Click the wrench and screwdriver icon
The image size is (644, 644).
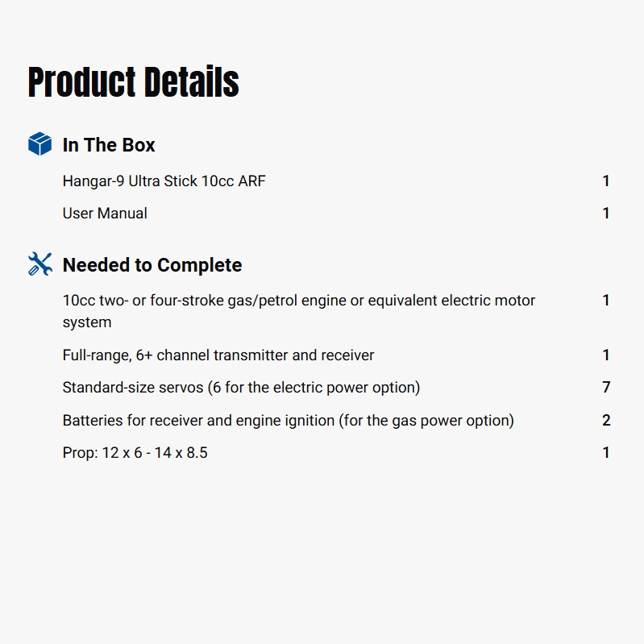click(39, 264)
